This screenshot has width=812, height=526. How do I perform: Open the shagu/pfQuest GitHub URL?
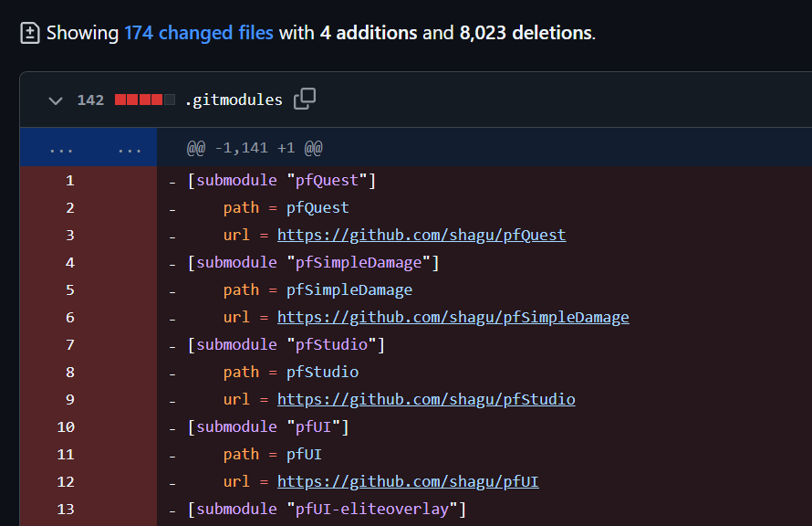(x=422, y=235)
